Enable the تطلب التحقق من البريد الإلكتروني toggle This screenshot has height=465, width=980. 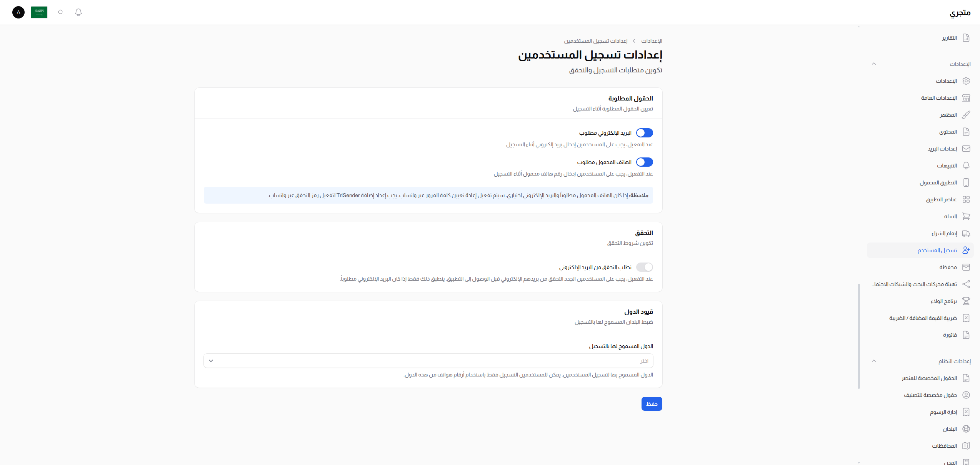(644, 267)
